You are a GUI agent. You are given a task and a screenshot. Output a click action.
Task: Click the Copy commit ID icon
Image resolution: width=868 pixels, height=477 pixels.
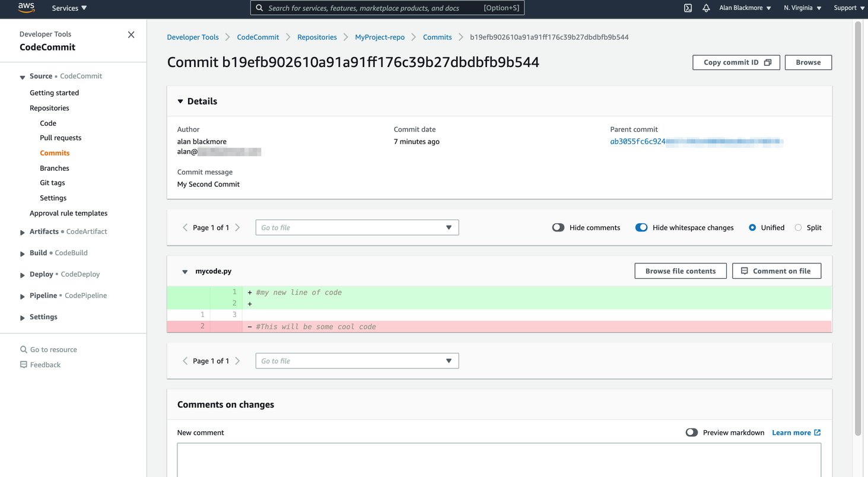pos(768,62)
